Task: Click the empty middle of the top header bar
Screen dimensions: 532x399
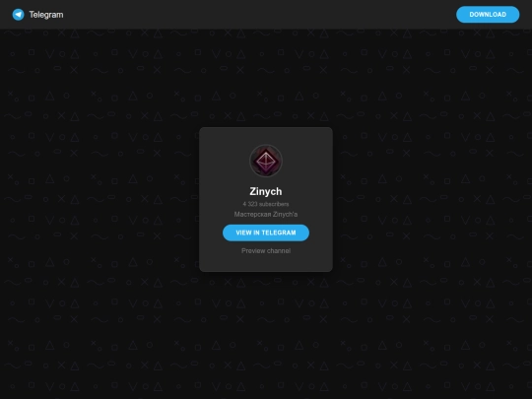Action: pyautogui.click(x=258, y=15)
